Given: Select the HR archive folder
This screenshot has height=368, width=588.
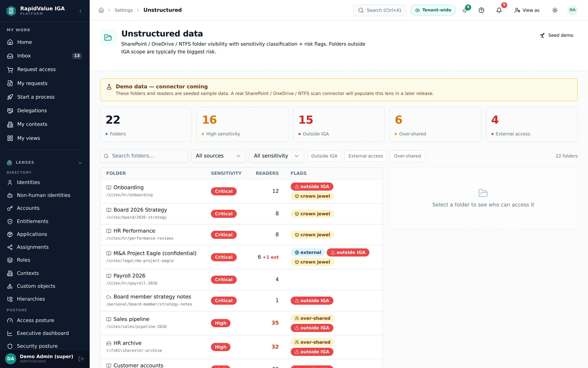Looking at the screenshot, I should pyautogui.click(x=241, y=347).
